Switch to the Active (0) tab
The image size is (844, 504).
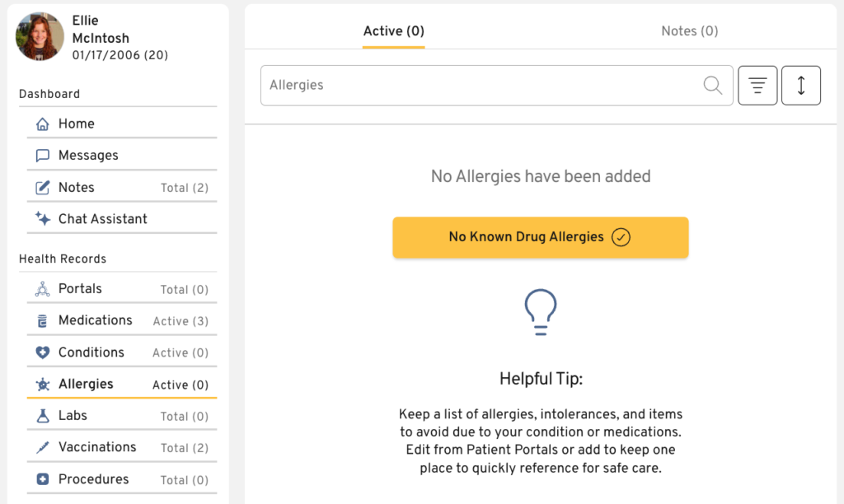[394, 31]
